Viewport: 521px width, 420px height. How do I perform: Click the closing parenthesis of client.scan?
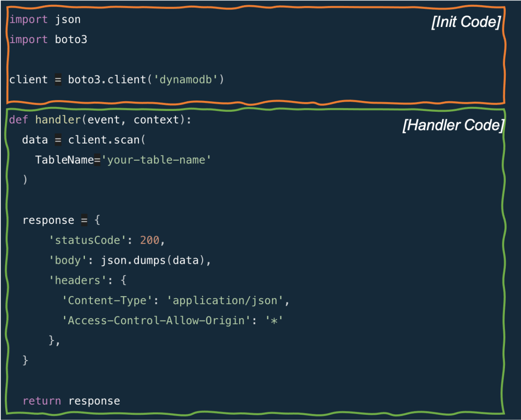coord(25,180)
